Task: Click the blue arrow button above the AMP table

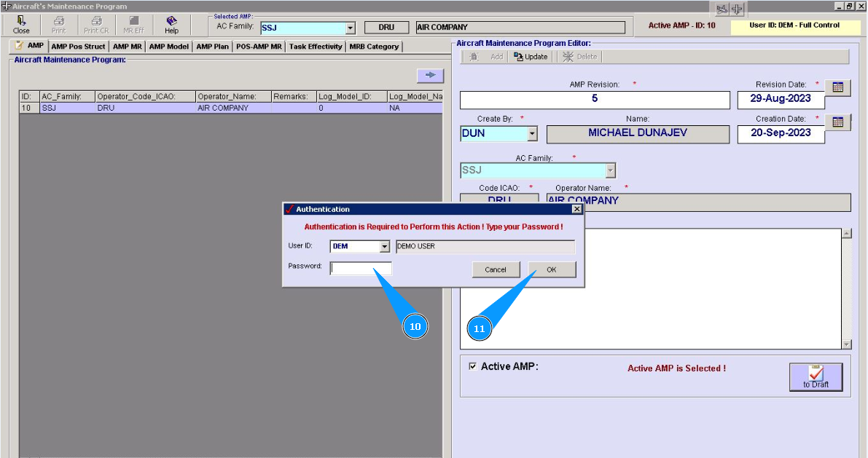Action: [430, 75]
